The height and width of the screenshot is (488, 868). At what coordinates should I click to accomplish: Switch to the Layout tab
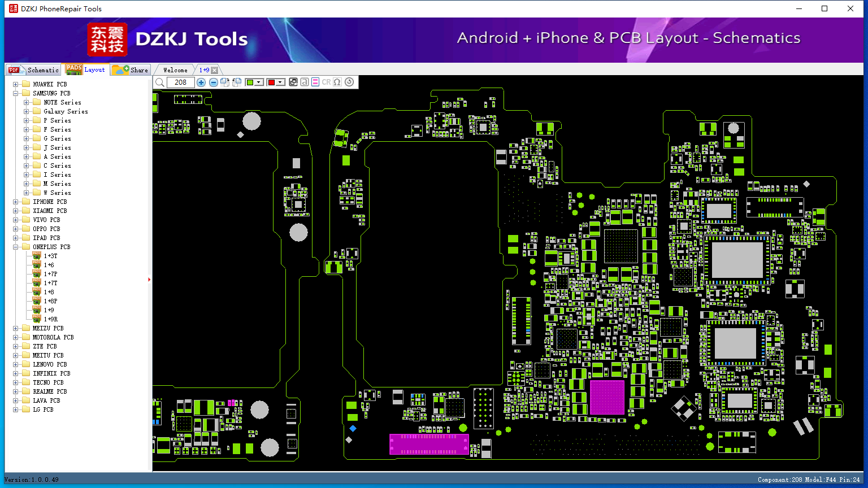click(85, 69)
